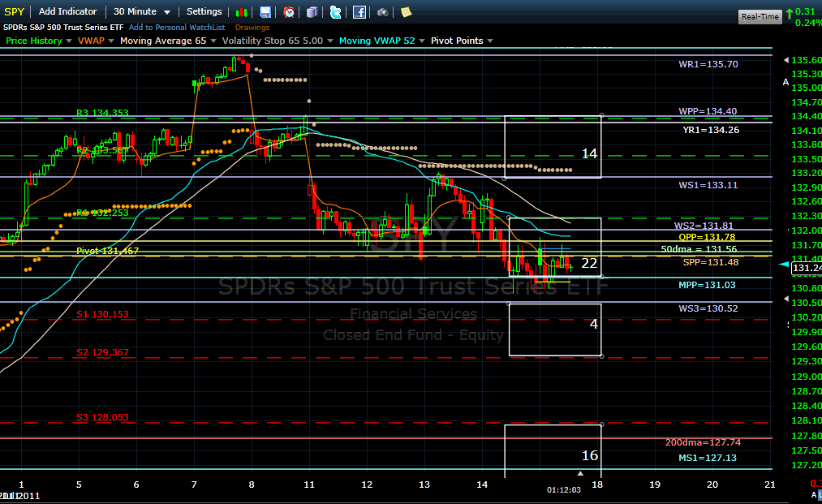Screen dimensions: 822x504
Task: Click the triangle marker on the time axis
Action: point(580,474)
